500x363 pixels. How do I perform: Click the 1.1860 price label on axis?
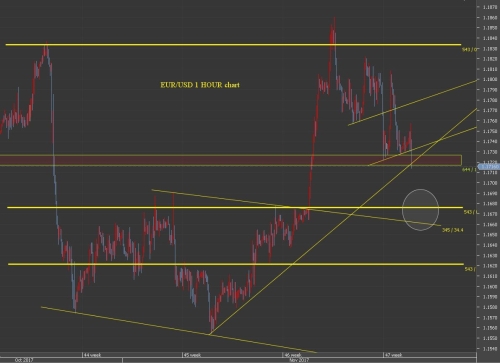click(489, 17)
